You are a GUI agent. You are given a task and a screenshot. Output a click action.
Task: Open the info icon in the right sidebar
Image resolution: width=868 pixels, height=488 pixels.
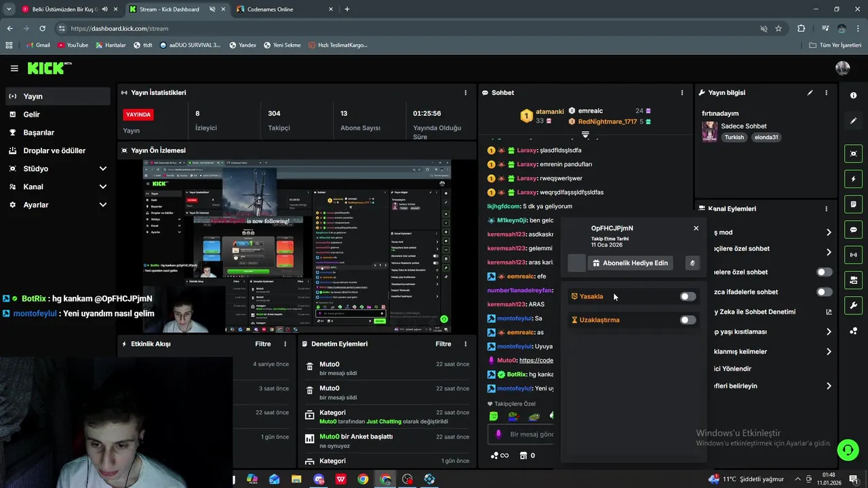[853, 96]
